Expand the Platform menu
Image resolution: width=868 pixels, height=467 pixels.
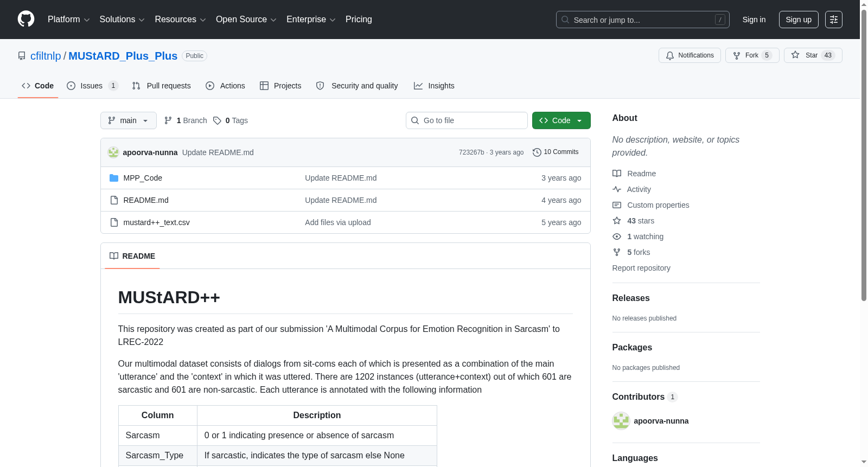tap(69, 20)
